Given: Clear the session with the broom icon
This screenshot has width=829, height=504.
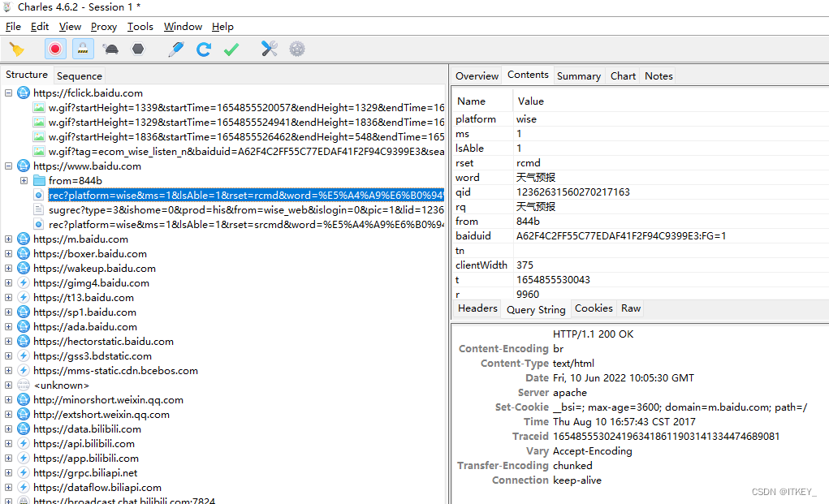Looking at the screenshot, I should click(x=17, y=50).
